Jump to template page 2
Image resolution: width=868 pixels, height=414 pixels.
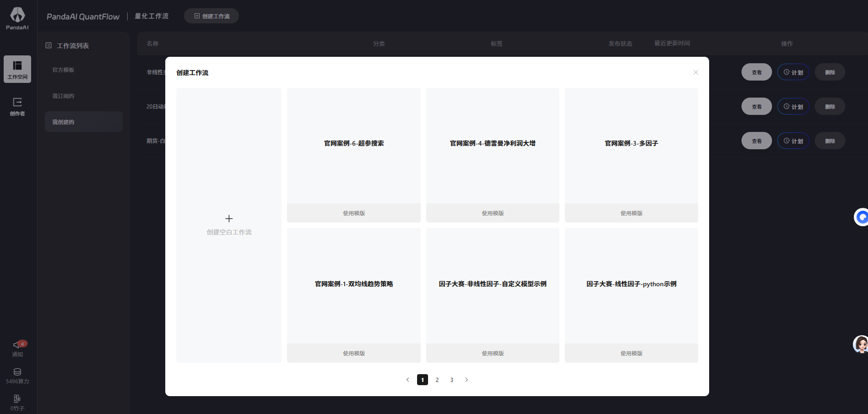pyautogui.click(x=437, y=380)
